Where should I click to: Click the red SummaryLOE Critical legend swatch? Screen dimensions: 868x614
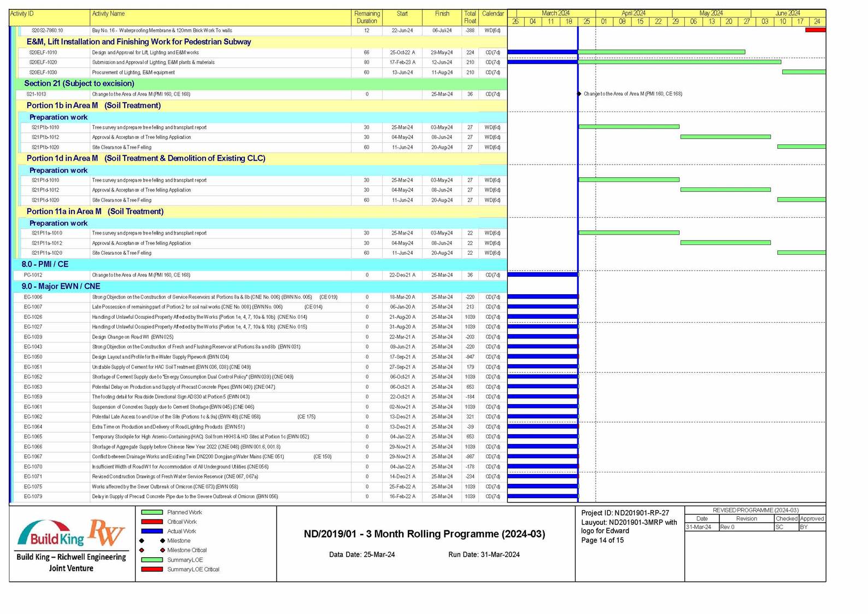click(152, 569)
